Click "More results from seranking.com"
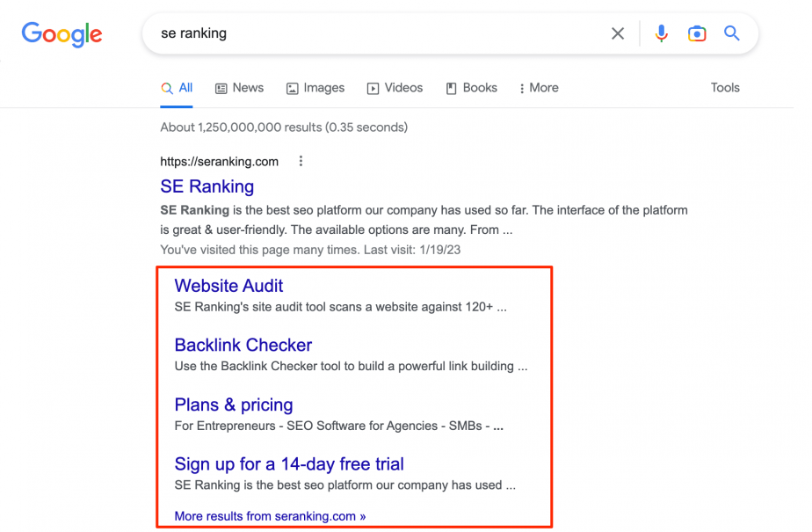This screenshot has width=812, height=532. click(x=268, y=516)
